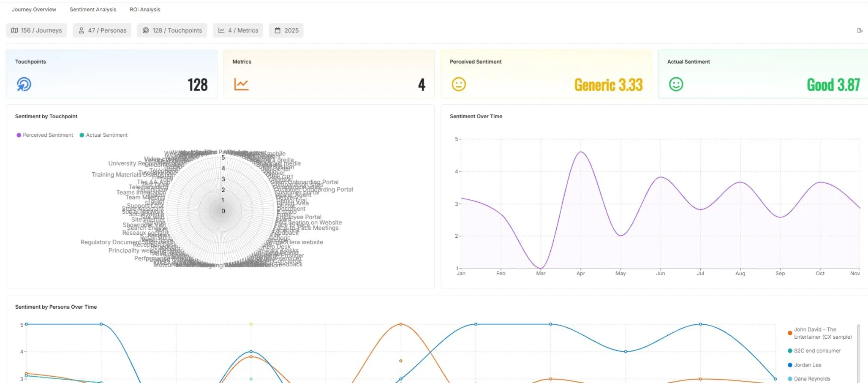Screen dimensions: 868x383
Task: Click the yellow neutral face icon
Action: (458, 84)
